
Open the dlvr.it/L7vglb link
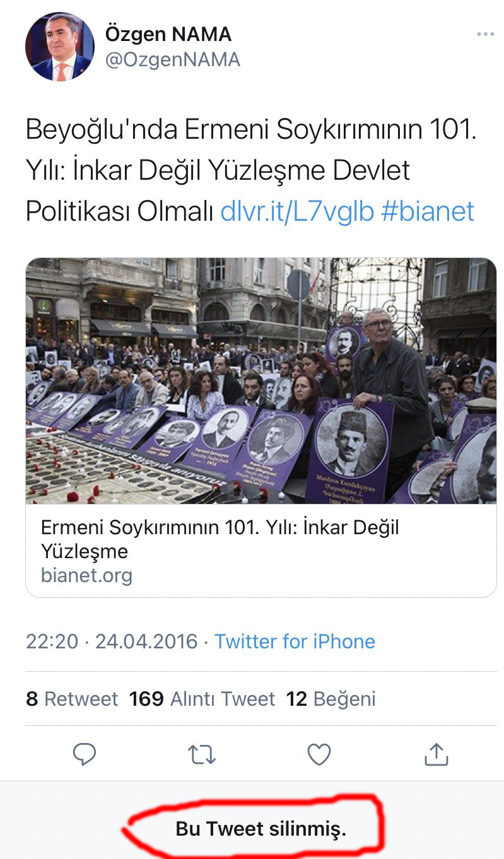(297, 211)
